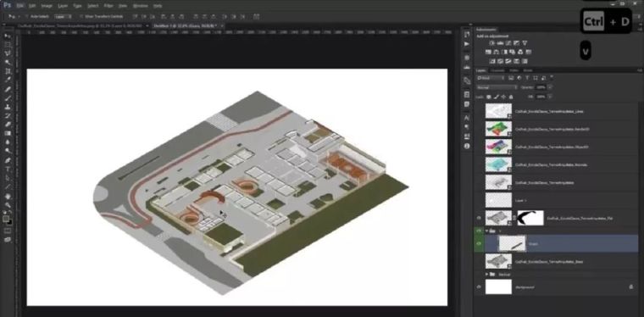Viewport: 644px width, 317px height.
Task: Add a Vibrance adjustment
Action: point(525,43)
